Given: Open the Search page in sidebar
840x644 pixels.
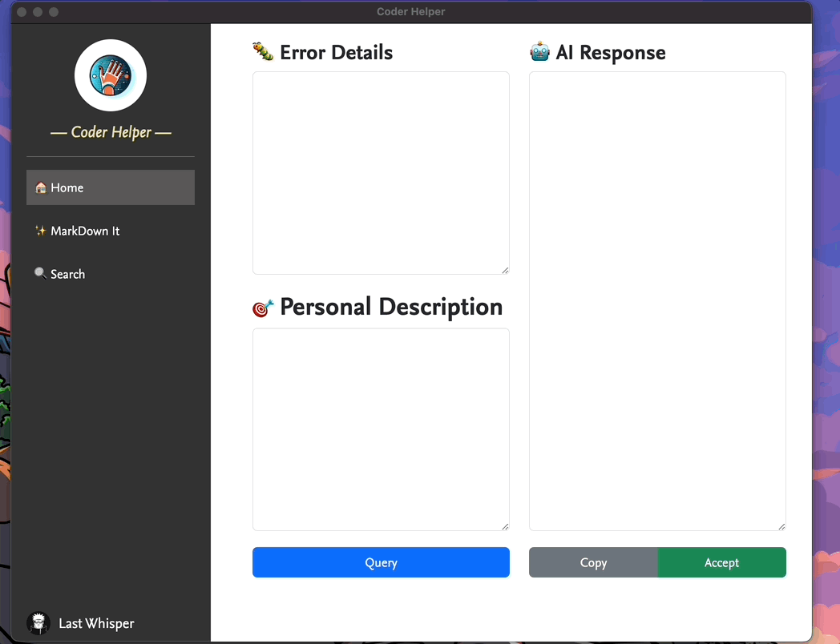Looking at the screenshot, I should (x=111, y=274).
